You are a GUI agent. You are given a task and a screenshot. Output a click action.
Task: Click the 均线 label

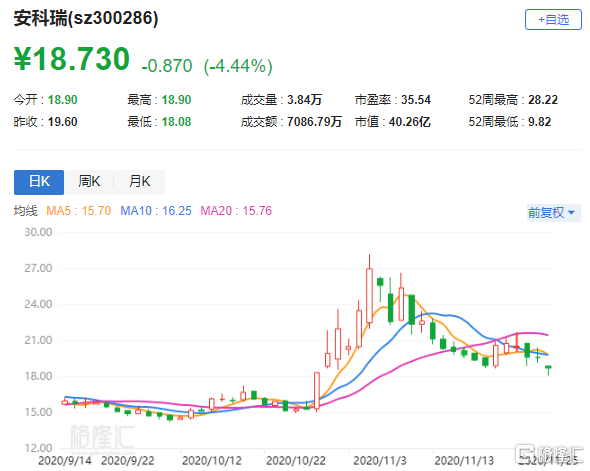point(26,211)
